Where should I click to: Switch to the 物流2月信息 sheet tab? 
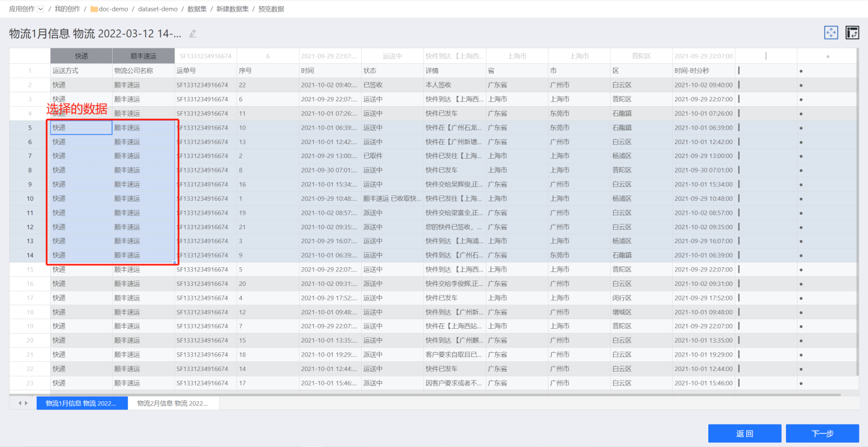click(174, 403)
